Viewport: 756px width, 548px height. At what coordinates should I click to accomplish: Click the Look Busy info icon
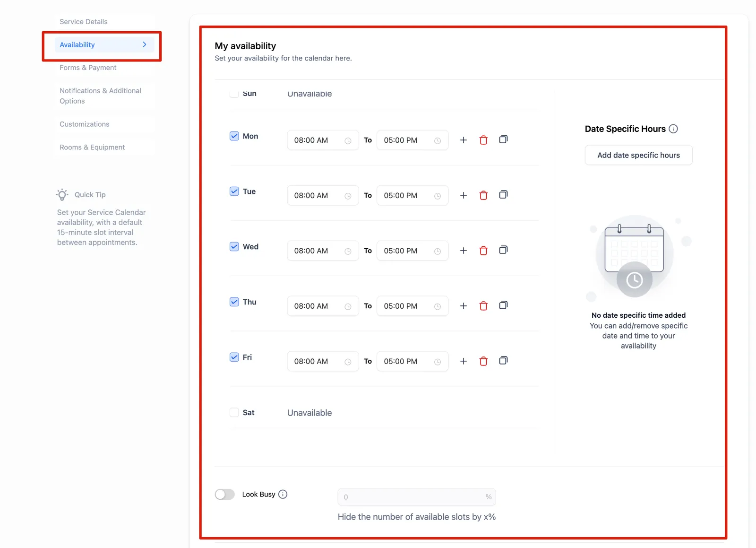(x=283, y=494)
